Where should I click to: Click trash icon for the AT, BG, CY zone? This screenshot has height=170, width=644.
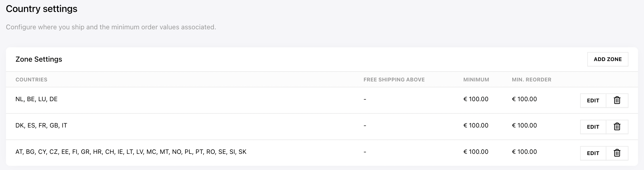617,153
